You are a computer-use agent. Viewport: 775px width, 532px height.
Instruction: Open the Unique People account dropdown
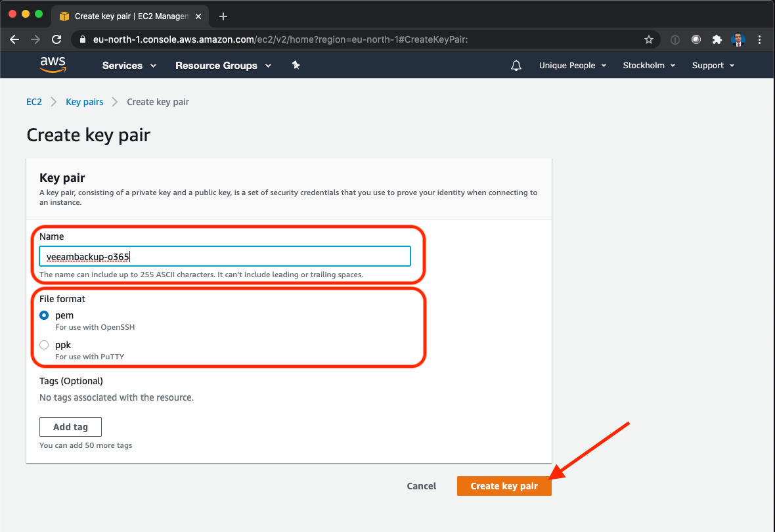(x=572, y=66)
